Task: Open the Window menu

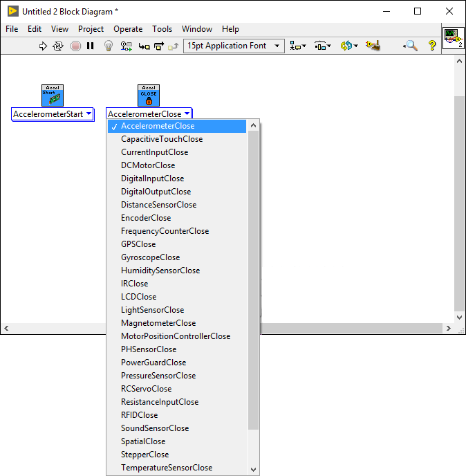Action: coord(197,29)
